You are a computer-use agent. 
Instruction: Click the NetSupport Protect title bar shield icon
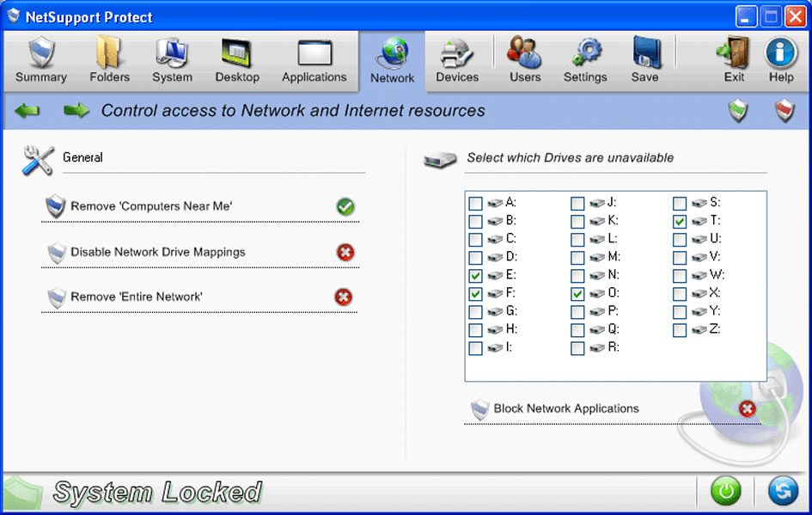[x=14, y=16]
